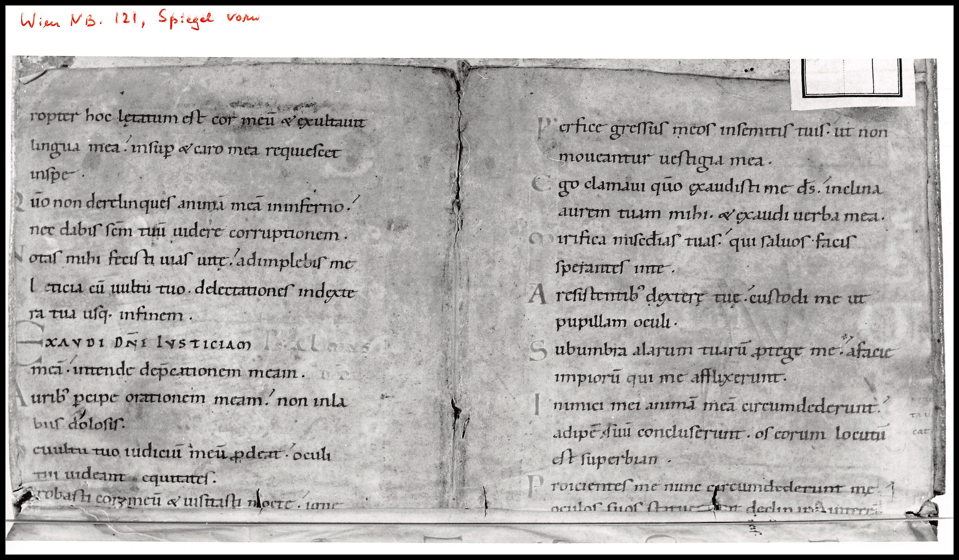Click the word "uisitasti" in the bottom line
Image resolution: width=959 pixels, height=560 pixels.
tap(212, 502)
